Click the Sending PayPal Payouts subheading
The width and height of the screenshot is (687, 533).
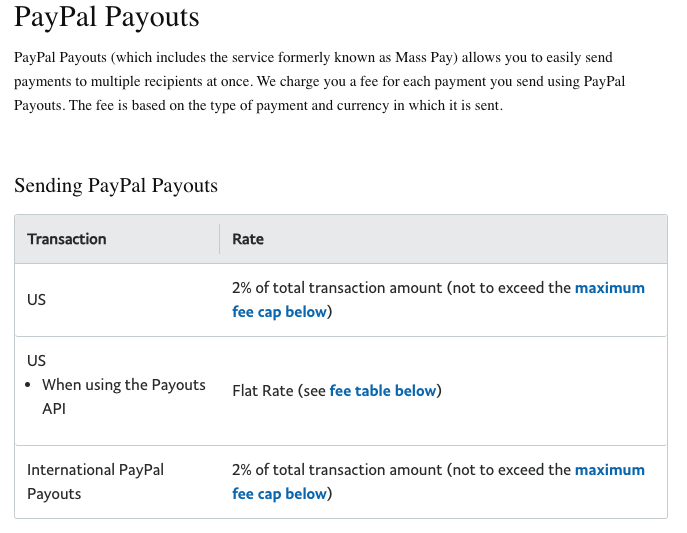click(116, 185)
